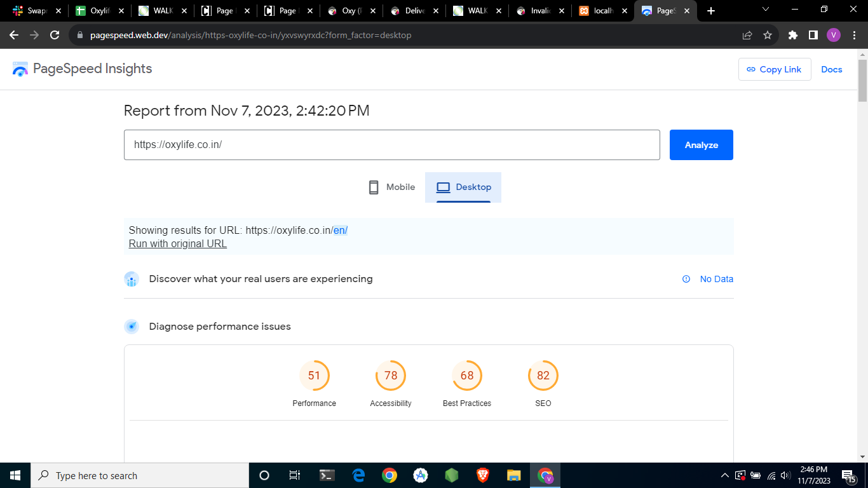The height and width of the screenshot is (488, 868).
Task: Open the Chrome three-dot menu
Action: point(853,35)
